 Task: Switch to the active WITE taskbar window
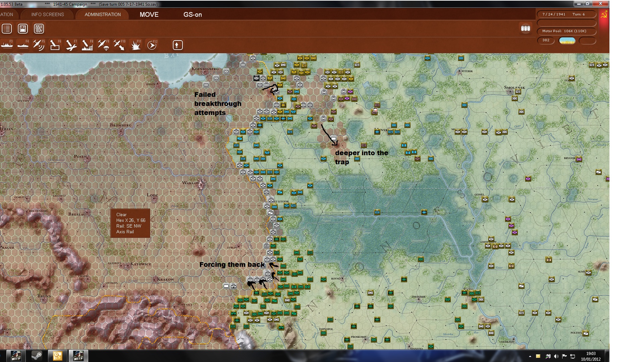coord(78,356)
